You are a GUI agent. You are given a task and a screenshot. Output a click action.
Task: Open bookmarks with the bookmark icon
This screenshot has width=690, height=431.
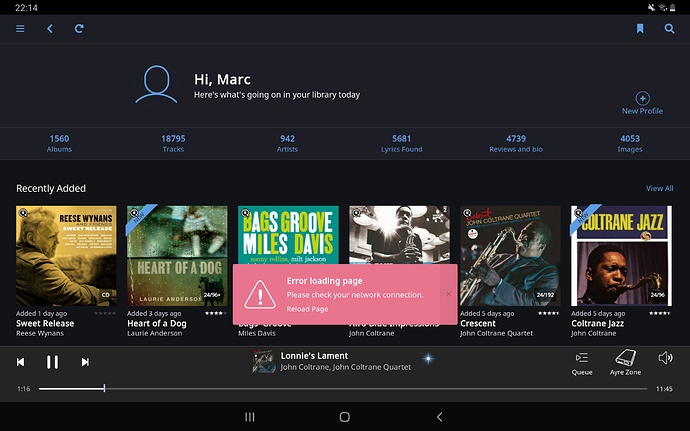click(x=640, y=29)
